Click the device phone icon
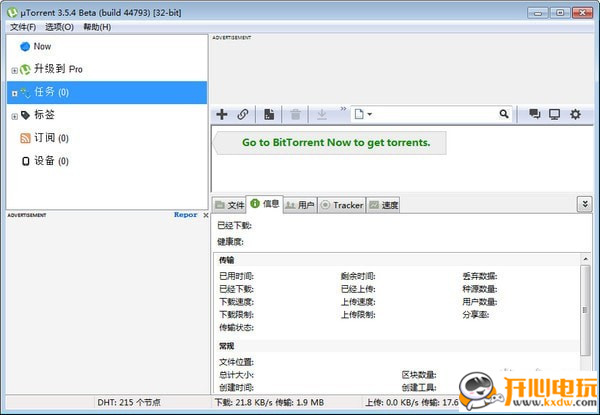Screen dimensions: 600x415 (x=26, y=161)
